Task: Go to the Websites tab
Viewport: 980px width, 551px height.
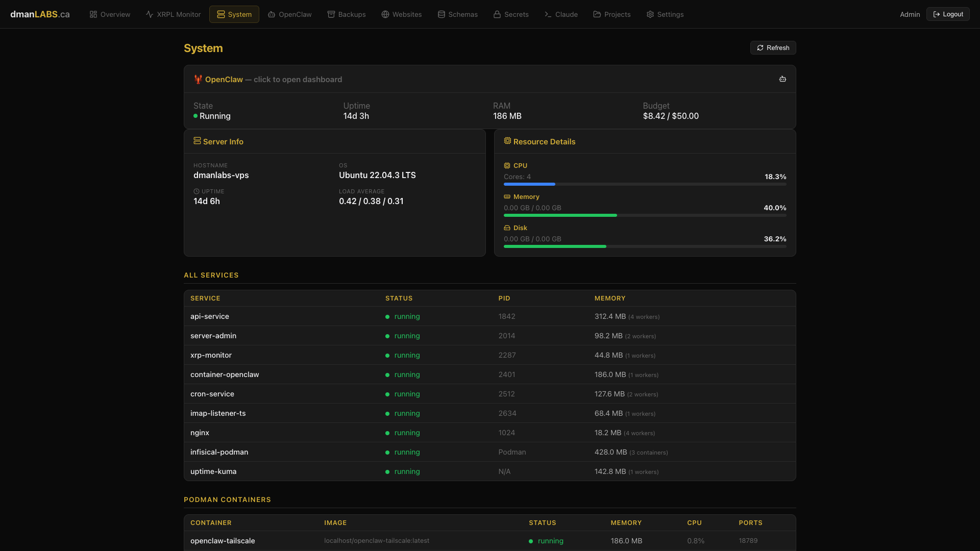Action: 402,14
